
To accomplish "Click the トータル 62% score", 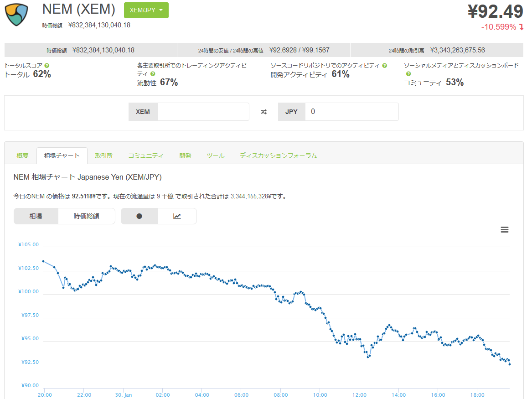I will click(28, 74).
